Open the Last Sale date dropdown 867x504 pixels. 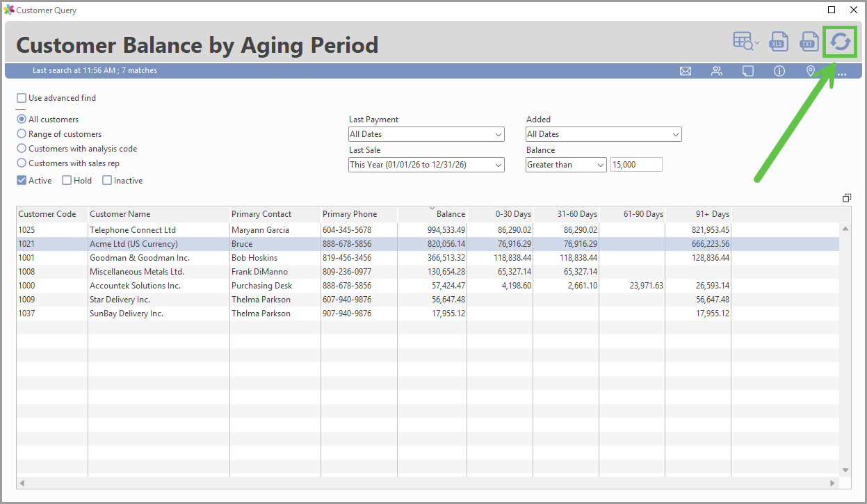(426, 165)
